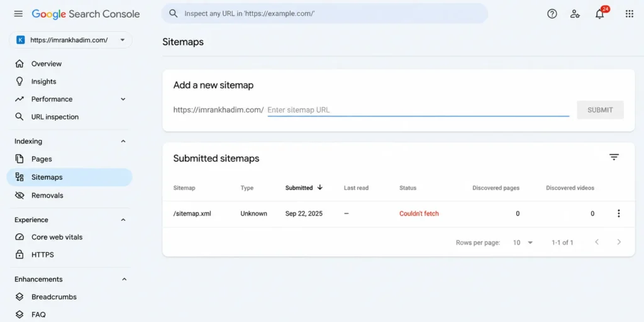Open more options for /sitemap.xml row
Viewport: 644px width, 322px height.
click(619, 214)
